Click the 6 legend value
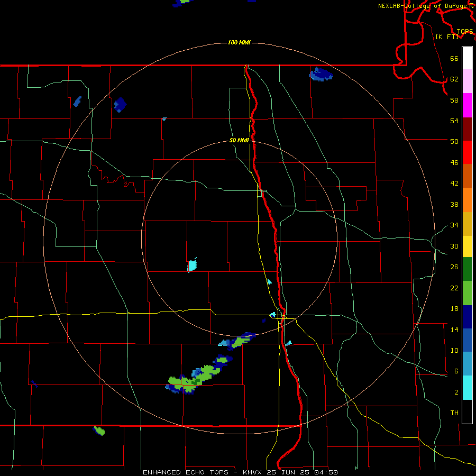The height and width of the screenshot is (476, 476). click(x=456, y=371)
